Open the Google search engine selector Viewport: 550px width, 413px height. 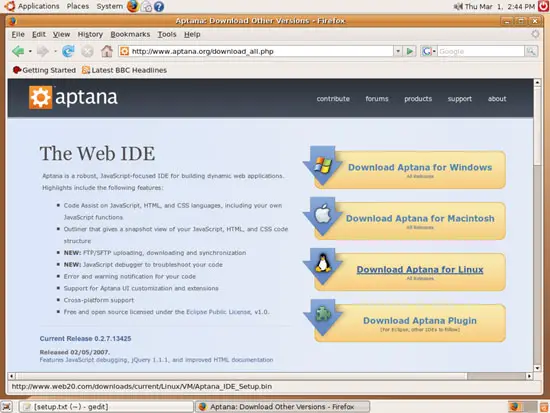click(x=429, y=52)
